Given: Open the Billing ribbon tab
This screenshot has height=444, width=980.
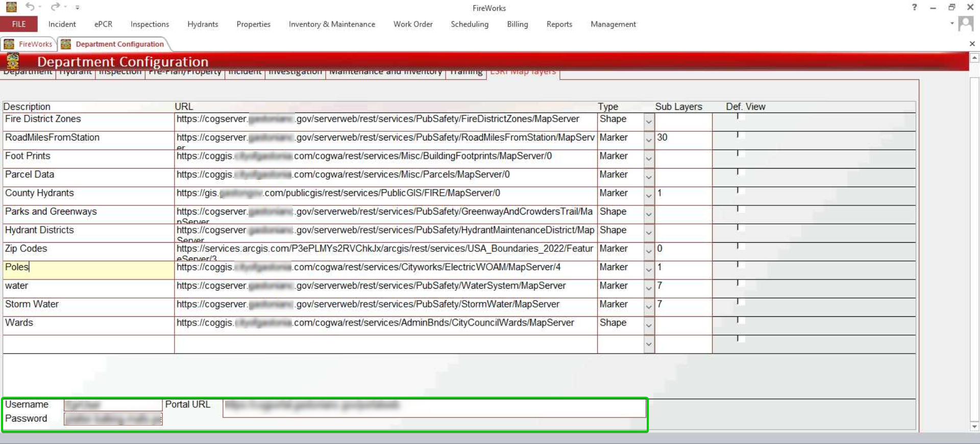Looking at the screenshot, I should (518, 24).
